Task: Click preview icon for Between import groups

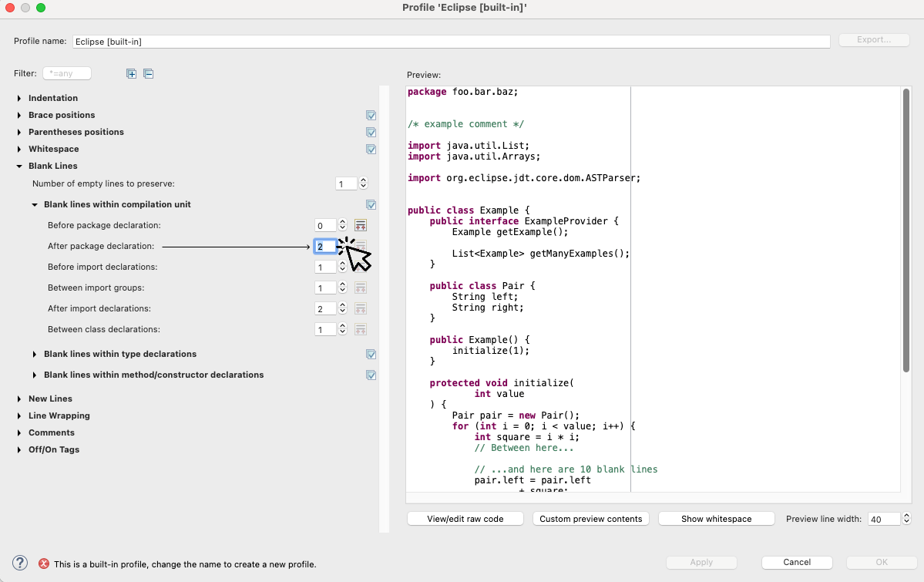Action: tap(361, 288)
